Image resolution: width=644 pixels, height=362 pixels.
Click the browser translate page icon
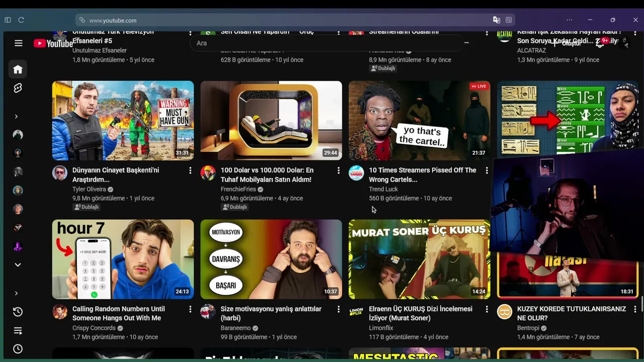click(497, 20)
